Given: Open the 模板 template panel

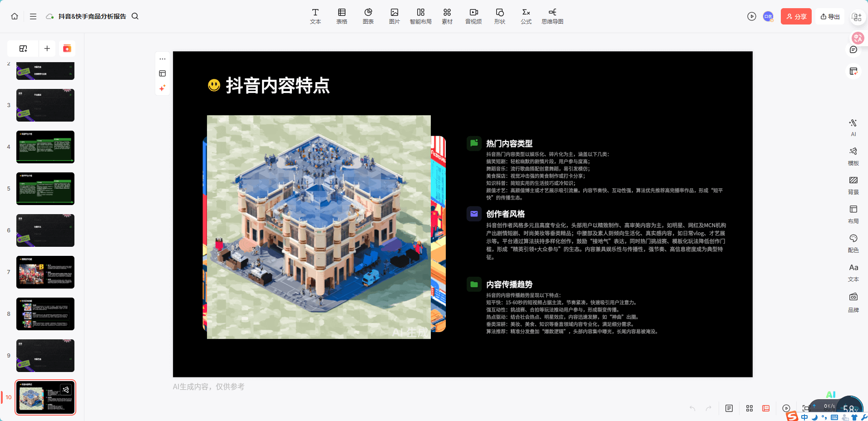Looking at the screenshot, I should [853, 156].
